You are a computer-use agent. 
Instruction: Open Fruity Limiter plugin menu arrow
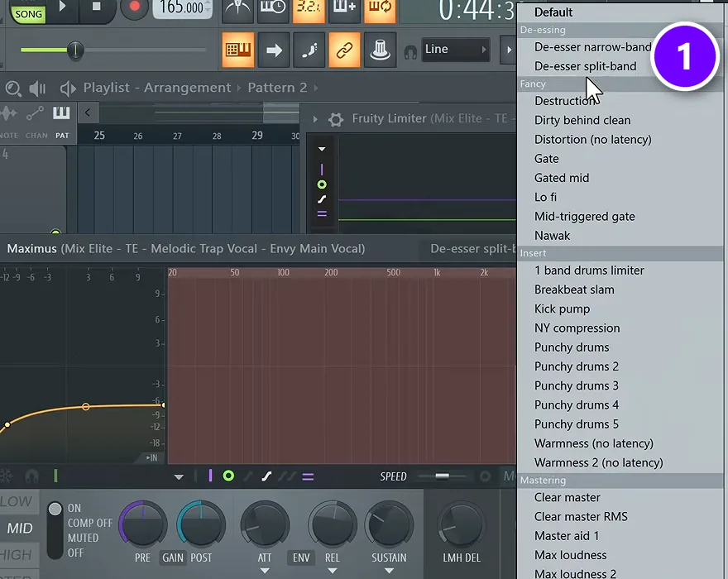pyautogui.click(x=315, y=119)
